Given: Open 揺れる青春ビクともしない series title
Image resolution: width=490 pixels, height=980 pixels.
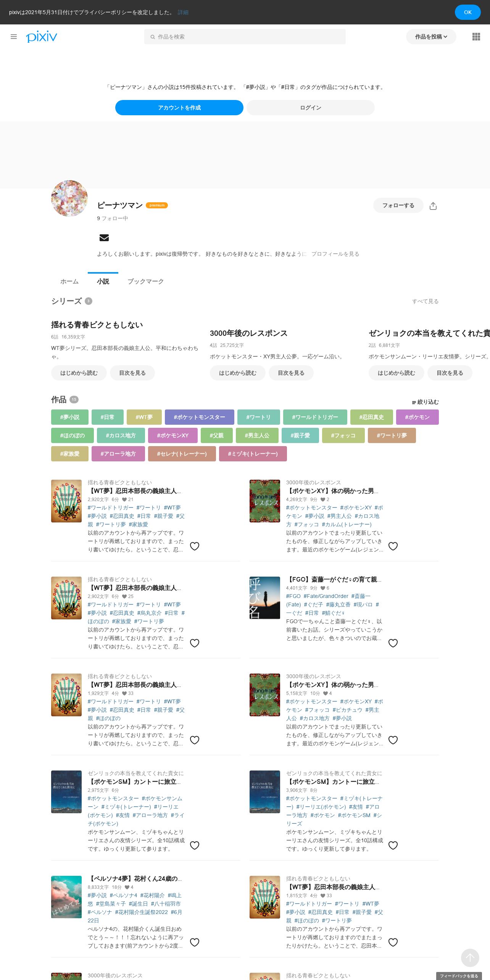Looking at the screenshot, I should (x=97, y=325).
